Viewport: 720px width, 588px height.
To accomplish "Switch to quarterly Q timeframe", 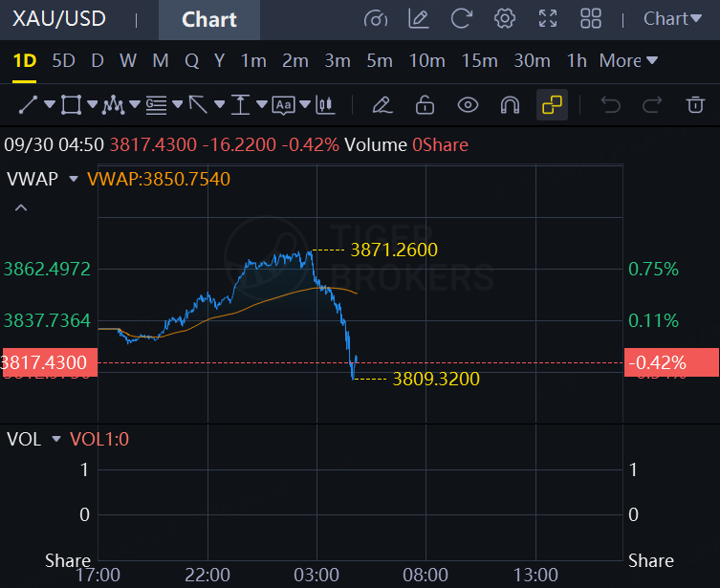I will tap(191, 60).
